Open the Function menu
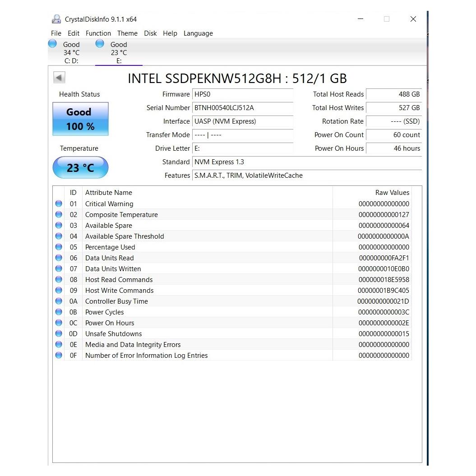Image resolution: width=476 pixels, height=476 pixels. pos(98,33)
